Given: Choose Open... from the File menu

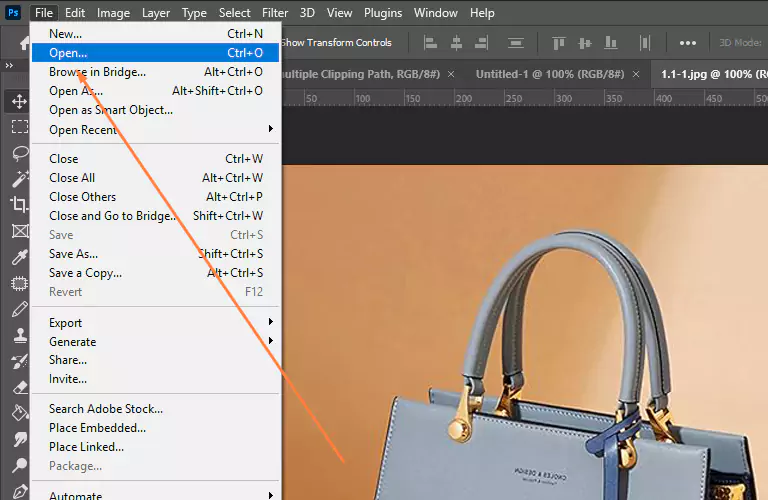Looking at the screenshot, I should click(x=68, y=53).
